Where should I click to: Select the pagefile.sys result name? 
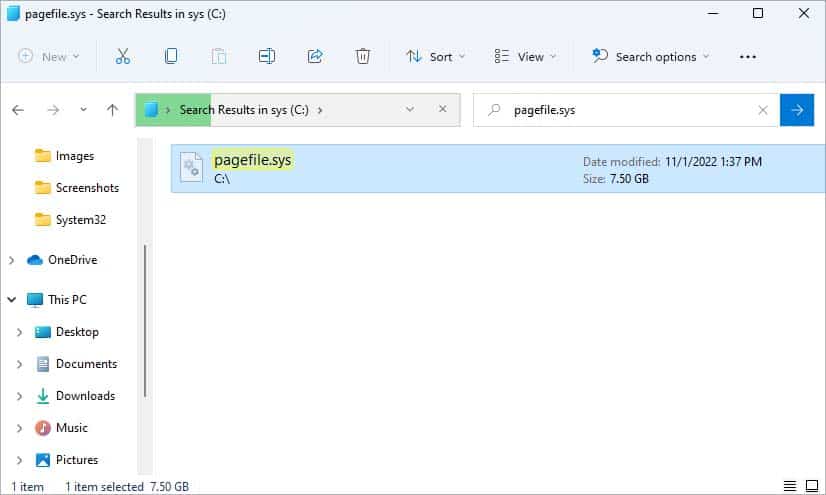click(x=252, y=160)
